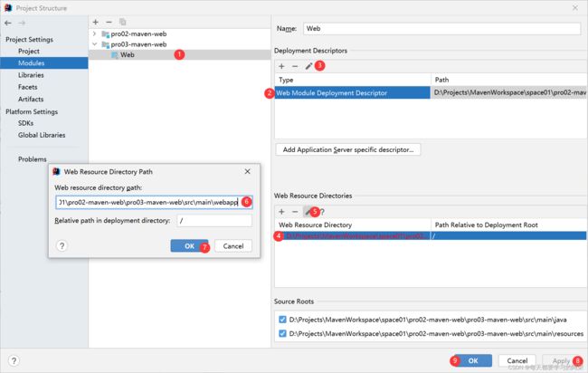Copy the selected module
Viewport: 588px width, 373px height.
click(x=123, y=22)
